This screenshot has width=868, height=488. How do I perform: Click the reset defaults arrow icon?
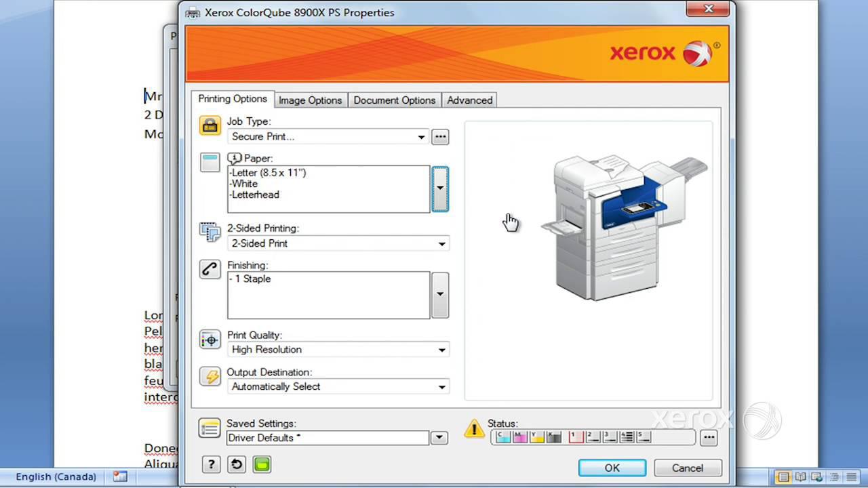[x=237, y=464]
